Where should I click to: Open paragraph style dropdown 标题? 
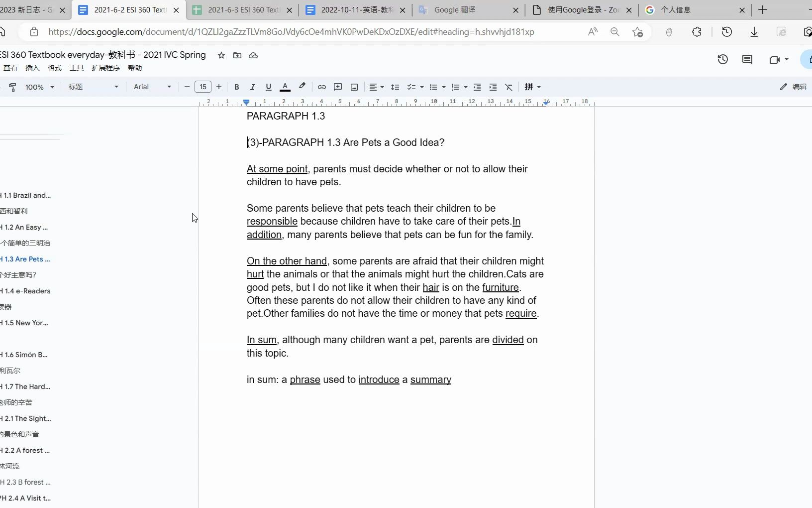(x=94, y=87)
